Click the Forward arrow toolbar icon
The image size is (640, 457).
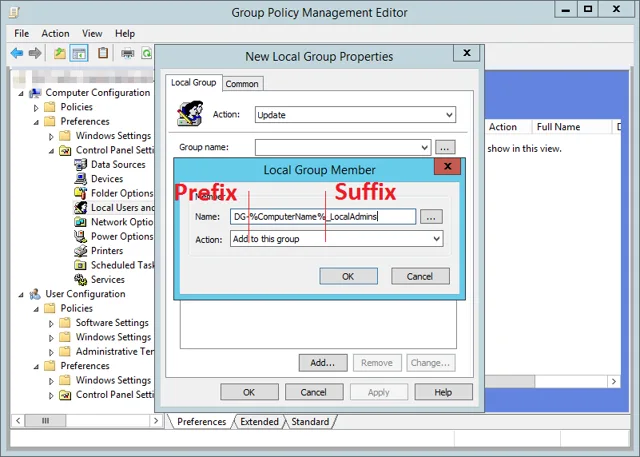35,53
